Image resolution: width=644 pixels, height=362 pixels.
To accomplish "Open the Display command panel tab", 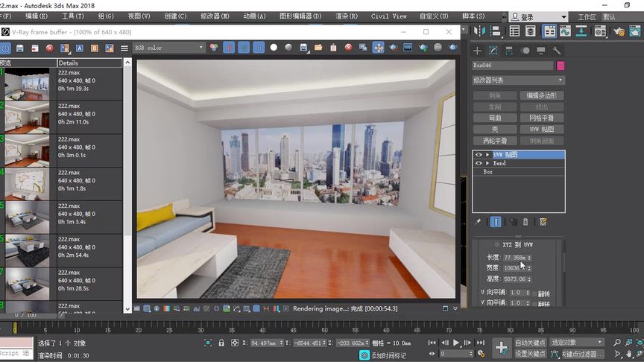I will pos(541,51).
